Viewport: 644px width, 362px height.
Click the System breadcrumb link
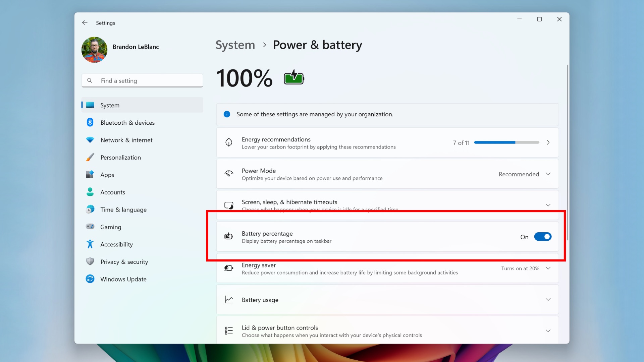point(235,45)
